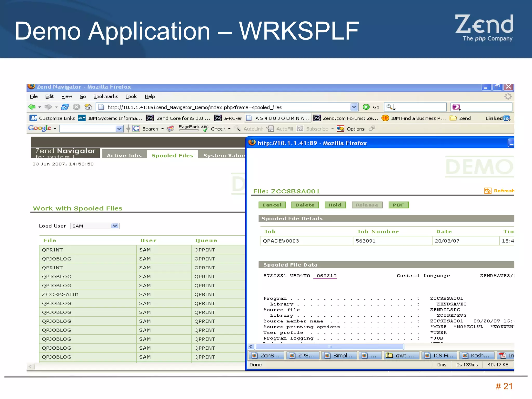Switch to the Spooled Files tab

[x=172, y=155]
